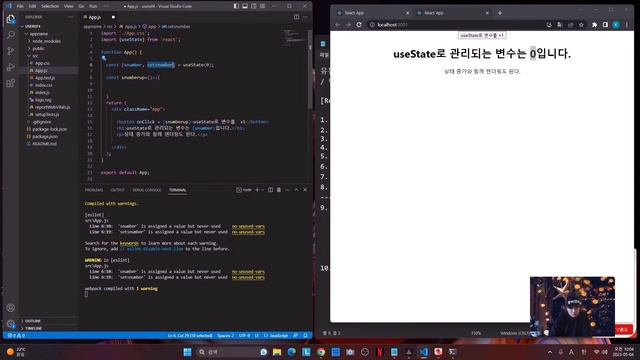Open the Explorer panel more actions ellipsis
The width and height of the screenshot is (640, 360).
click(x=71, y=17)
